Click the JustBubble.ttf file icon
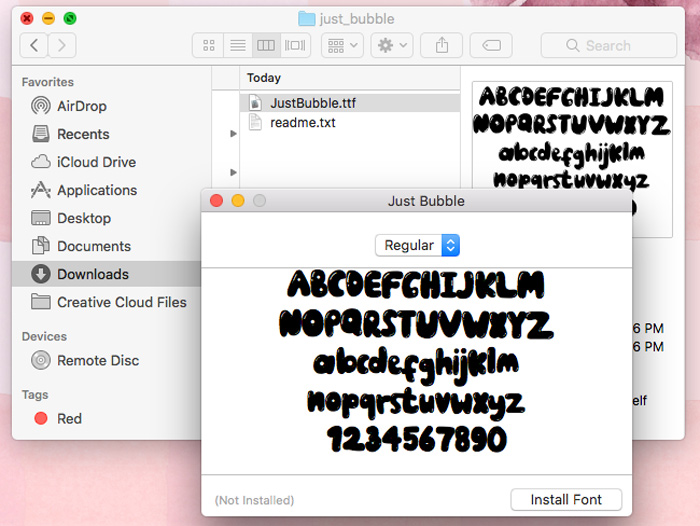 [x=255, y=103]
